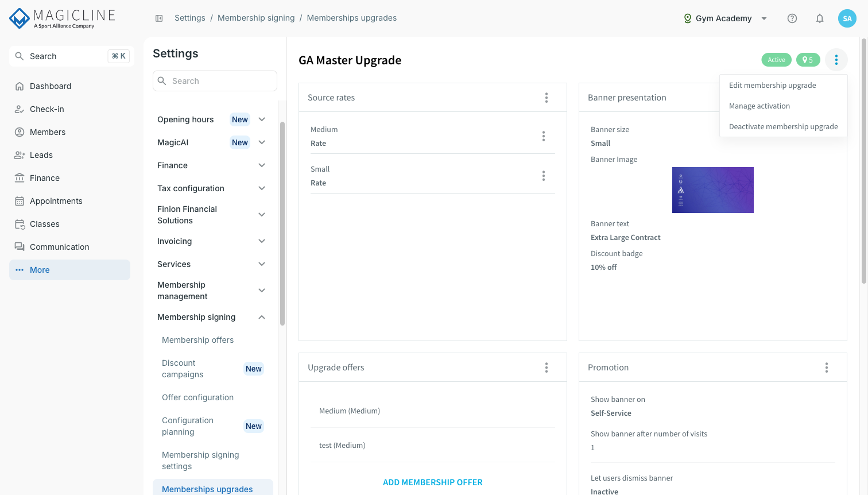Click the Settings search input

(x=215, y=81)
